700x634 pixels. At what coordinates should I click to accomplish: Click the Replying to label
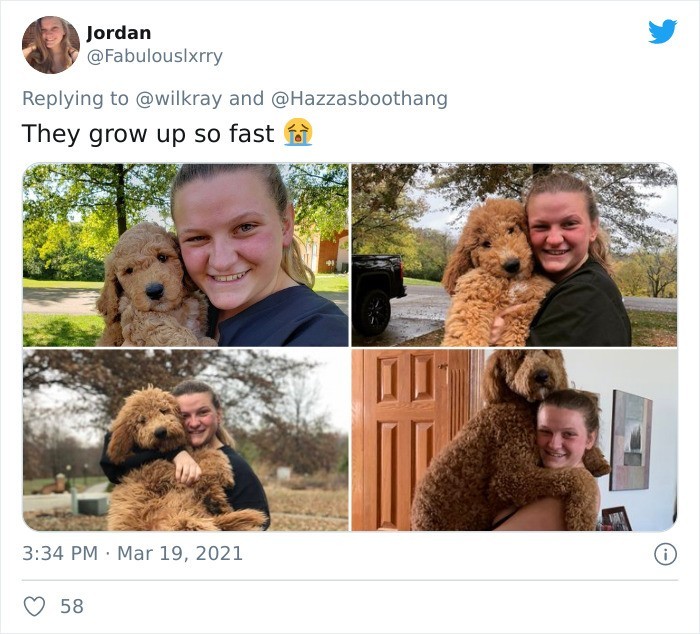coord(75,99)
